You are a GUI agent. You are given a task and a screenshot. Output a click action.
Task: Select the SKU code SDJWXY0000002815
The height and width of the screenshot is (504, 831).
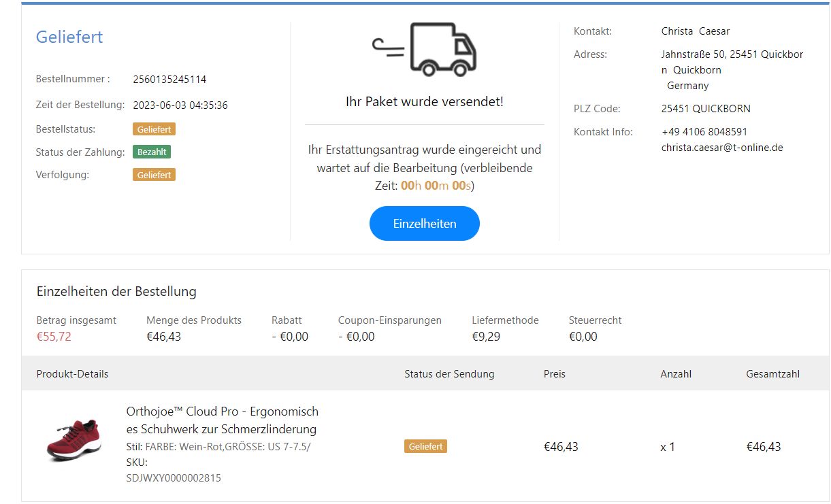174,478
